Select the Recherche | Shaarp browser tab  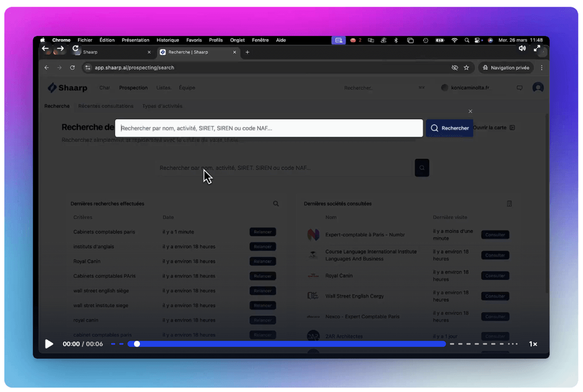pyautogui.click(x=198, y=52)
